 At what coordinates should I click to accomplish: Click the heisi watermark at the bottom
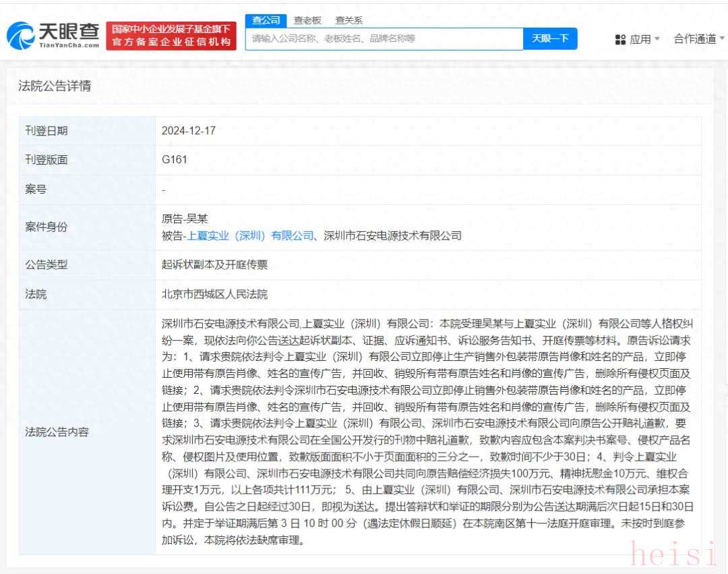(671, 553)
